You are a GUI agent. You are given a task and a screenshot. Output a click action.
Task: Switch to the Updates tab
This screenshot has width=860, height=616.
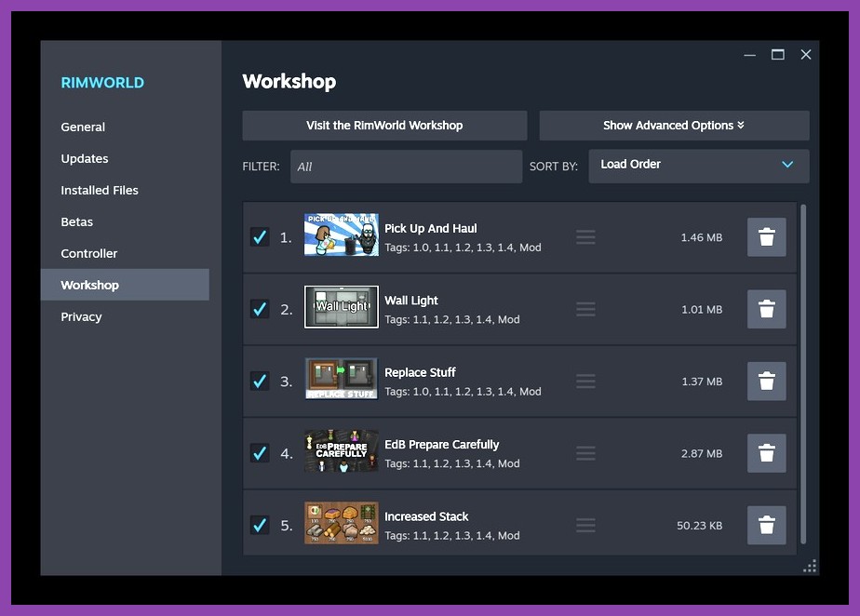(x=85, y=158)
